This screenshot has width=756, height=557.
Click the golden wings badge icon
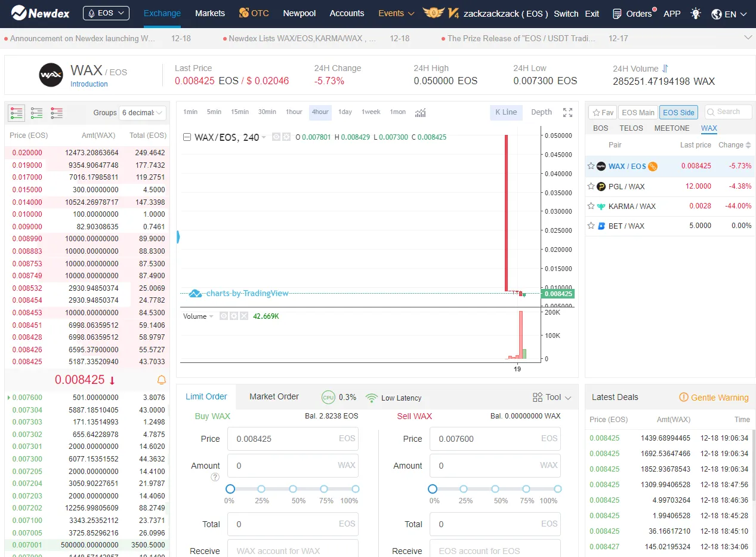[433, 13]
